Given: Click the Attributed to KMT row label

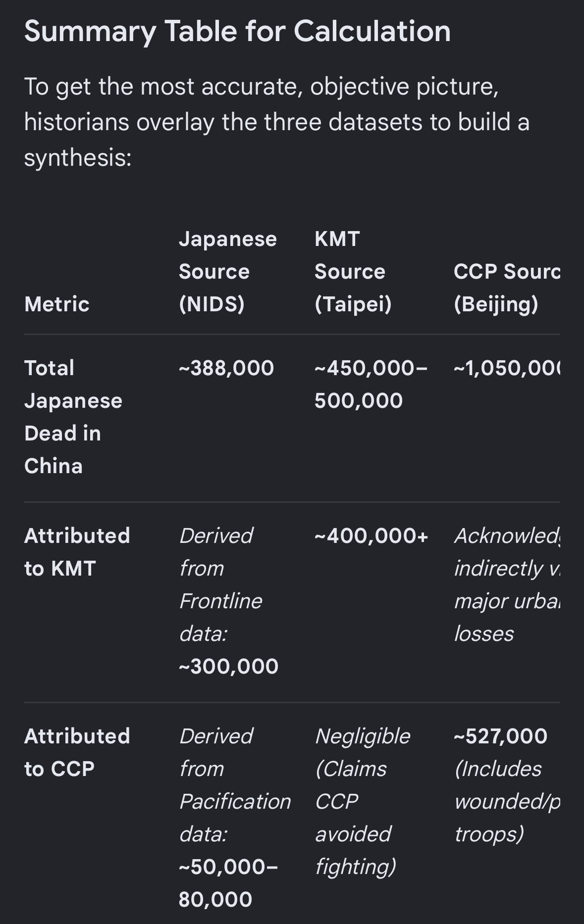Looking at the screenshot, I should (x=77, y=552).
